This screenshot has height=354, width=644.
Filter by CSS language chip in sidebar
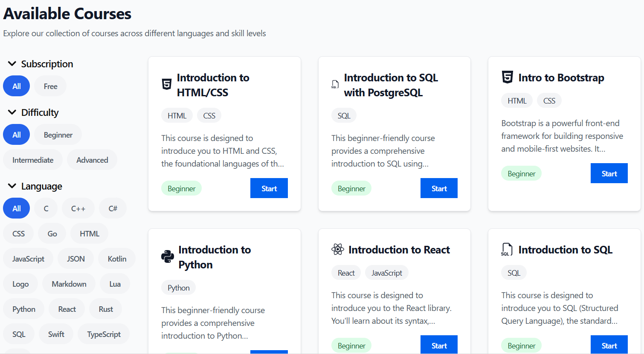(18, 233)
